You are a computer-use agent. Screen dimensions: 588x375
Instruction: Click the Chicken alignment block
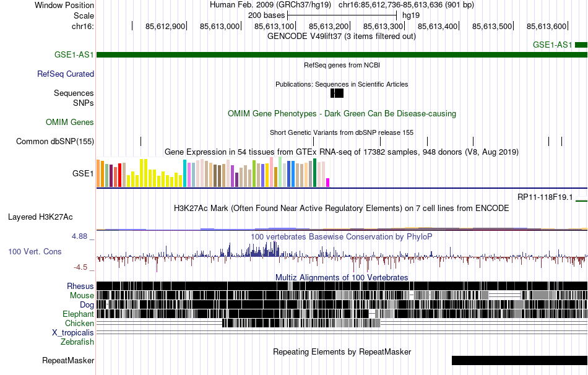click(x=301, y=323)
